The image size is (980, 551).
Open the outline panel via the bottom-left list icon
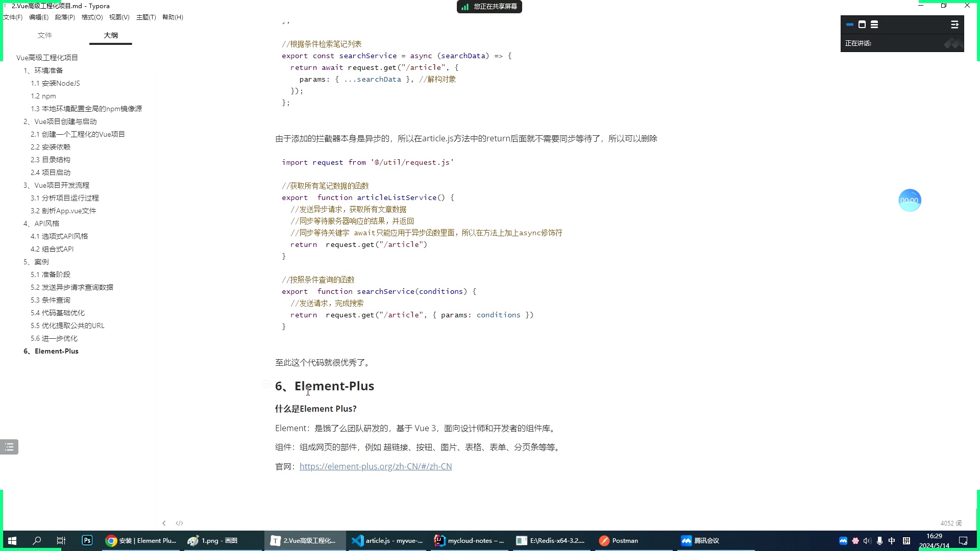point(9,446)
